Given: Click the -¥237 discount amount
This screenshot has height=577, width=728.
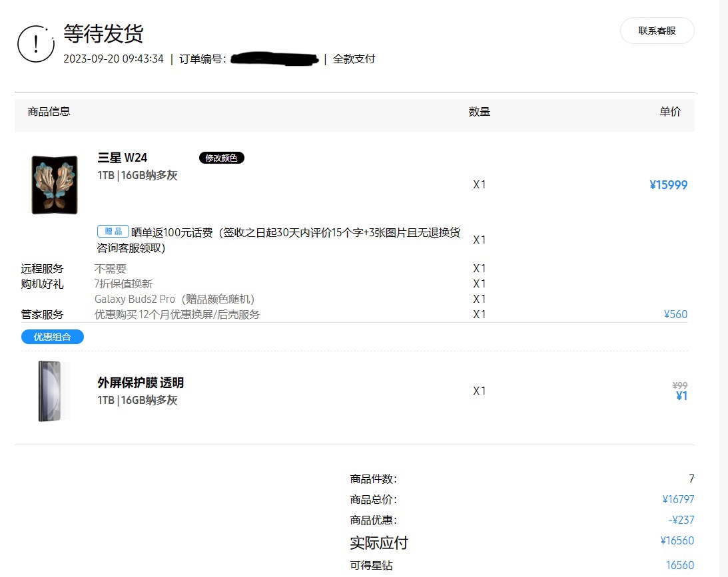Looking at the screenshot, I should 681,520.
